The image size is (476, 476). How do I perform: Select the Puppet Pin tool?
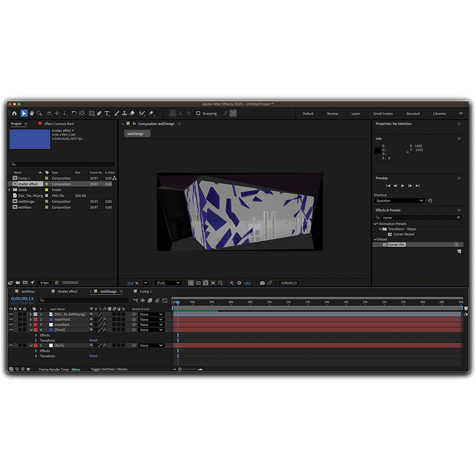tap(151, 113)
